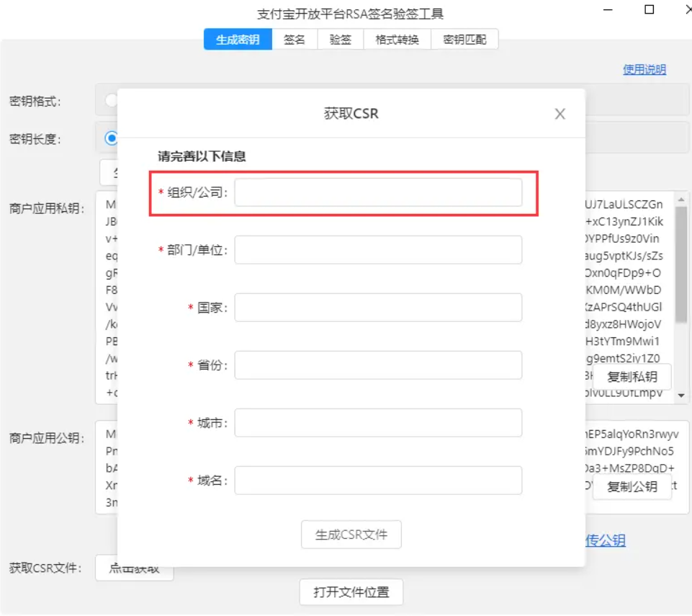Minimize the window
Screen dimensions: 692x616
(608, 9)
